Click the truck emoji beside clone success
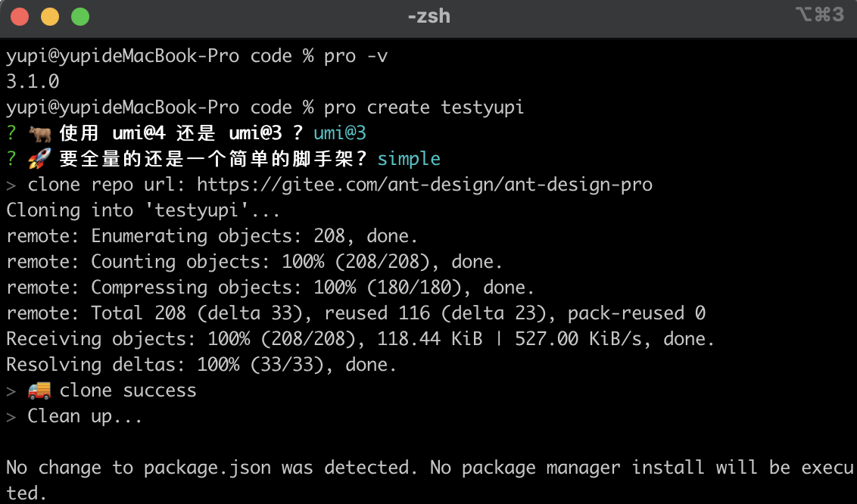This screenshot has height=504, width=857. [39, 390]
